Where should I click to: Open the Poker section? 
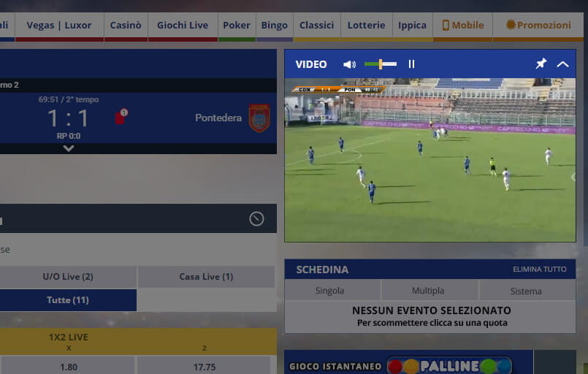click(x=237, y=25)
